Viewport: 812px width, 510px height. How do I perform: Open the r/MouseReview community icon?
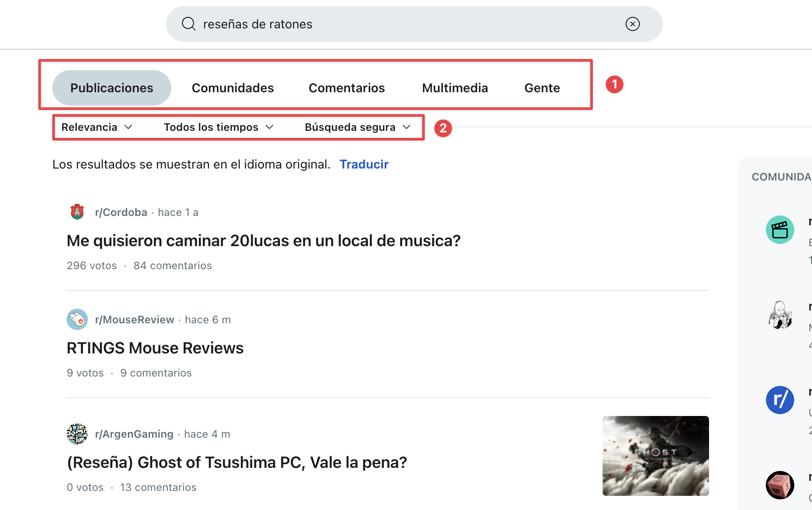(77, 319)
